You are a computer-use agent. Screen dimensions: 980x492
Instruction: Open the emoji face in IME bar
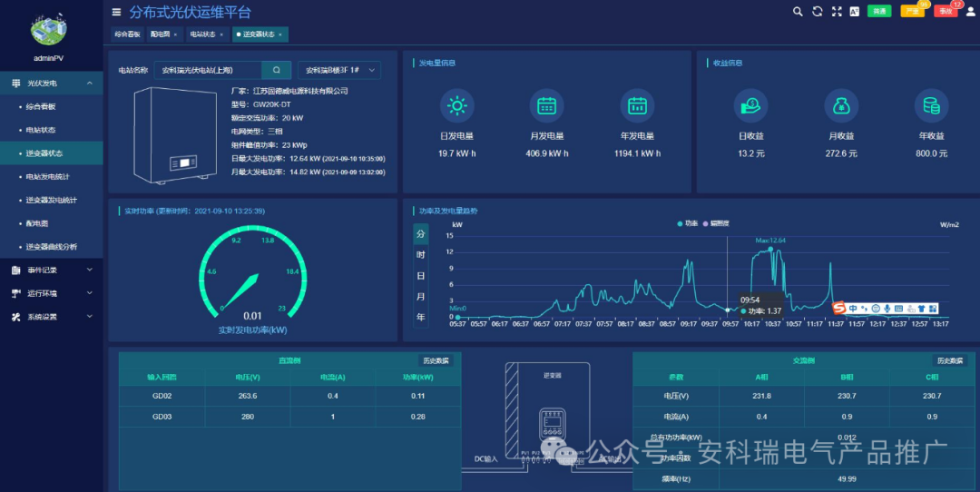tap(876, 309)
